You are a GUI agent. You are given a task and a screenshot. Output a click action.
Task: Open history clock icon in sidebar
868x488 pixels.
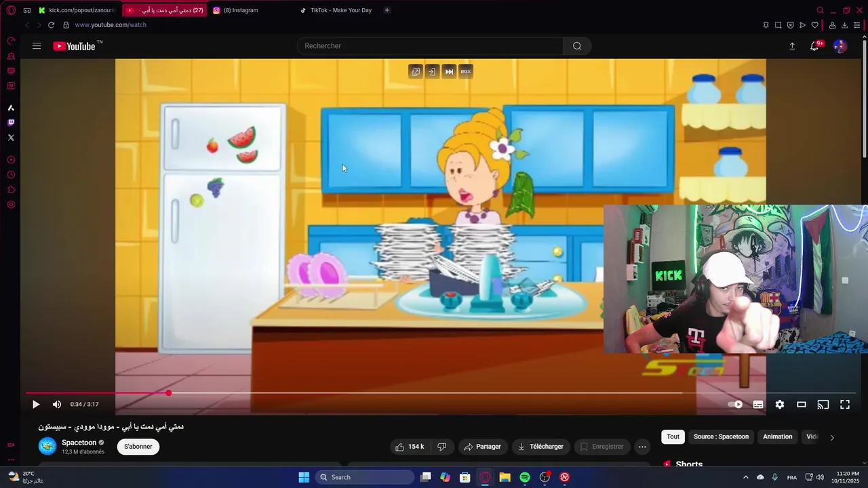pyautogui.click(x=11, y=175)
